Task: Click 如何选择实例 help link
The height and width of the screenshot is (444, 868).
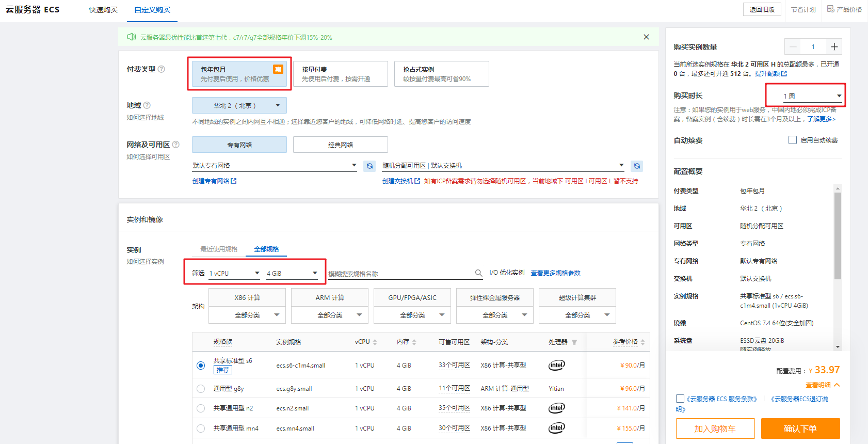Action: 145,262
